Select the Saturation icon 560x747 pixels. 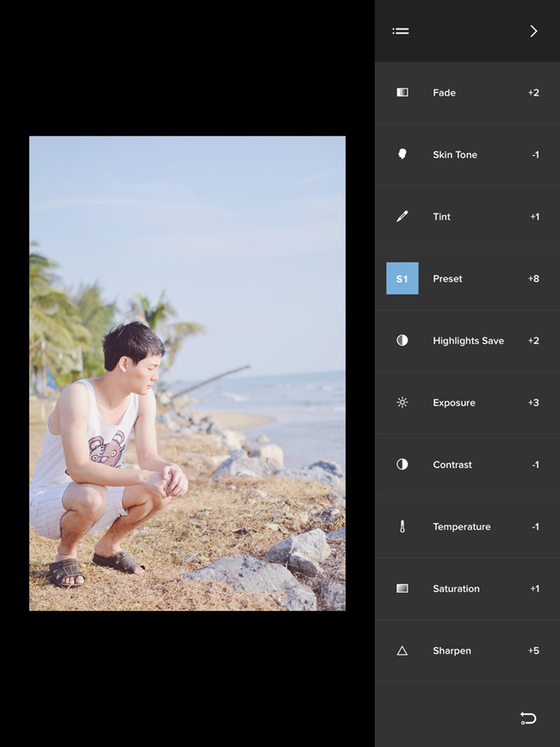tap(402, 588)
